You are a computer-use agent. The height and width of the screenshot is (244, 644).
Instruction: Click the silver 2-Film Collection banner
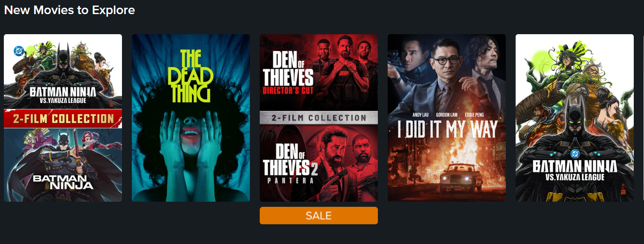point(319,118)
